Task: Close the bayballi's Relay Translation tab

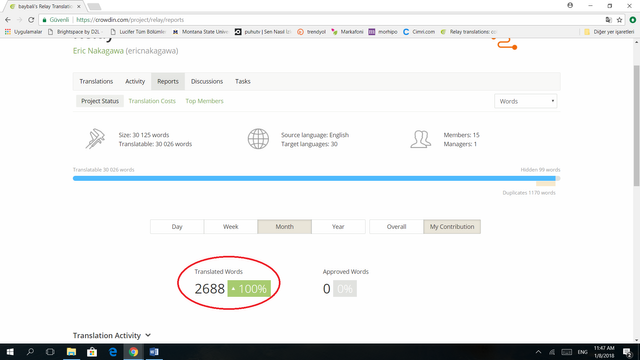Action: click(79, 7)
